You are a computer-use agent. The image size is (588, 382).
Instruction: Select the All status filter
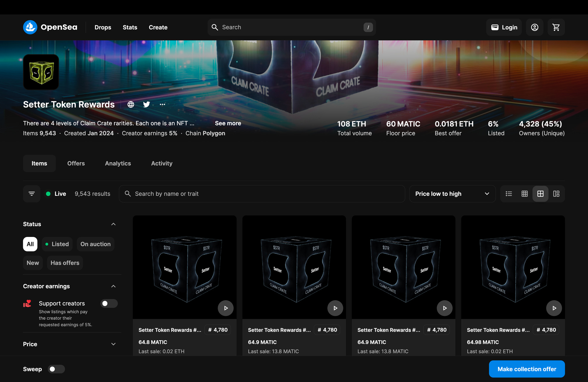[30, 244]
